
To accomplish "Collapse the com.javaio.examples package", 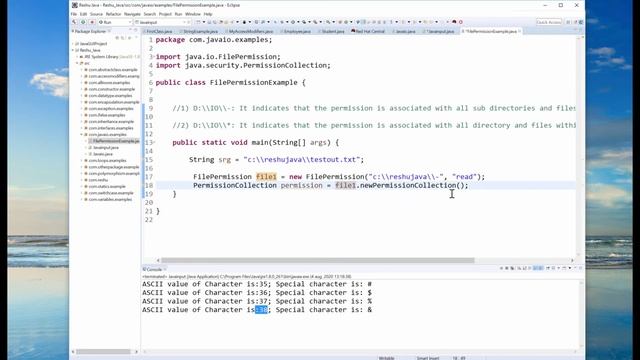I will [82, 135].
